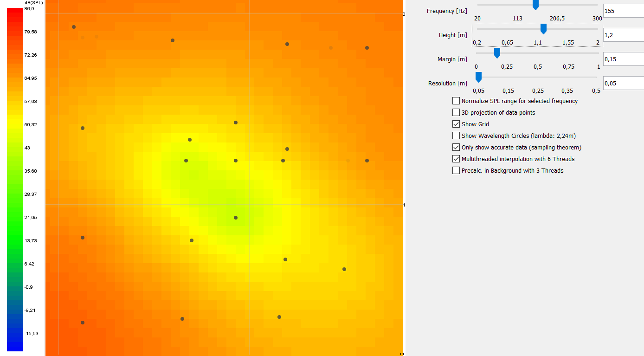The height and width of the screenshot is (356, 644).
Task: Disable Only show accurate data checkbox
Action: pos(456,147)
